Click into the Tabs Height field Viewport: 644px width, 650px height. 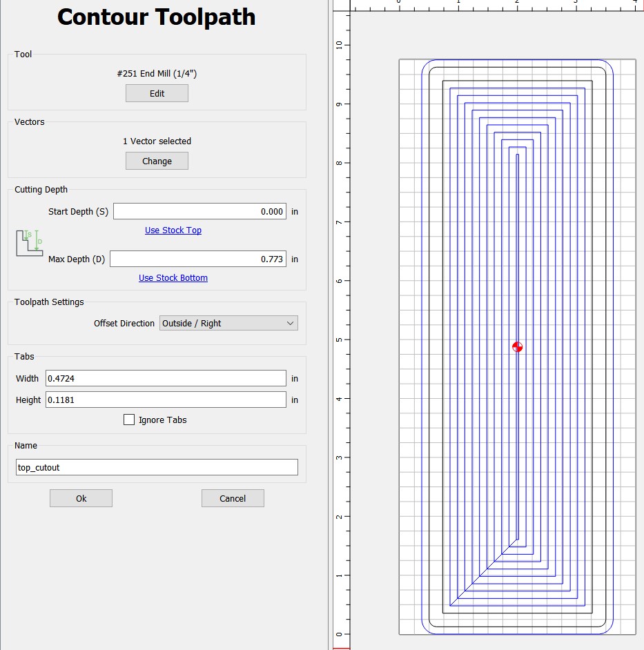pos(166,400)
